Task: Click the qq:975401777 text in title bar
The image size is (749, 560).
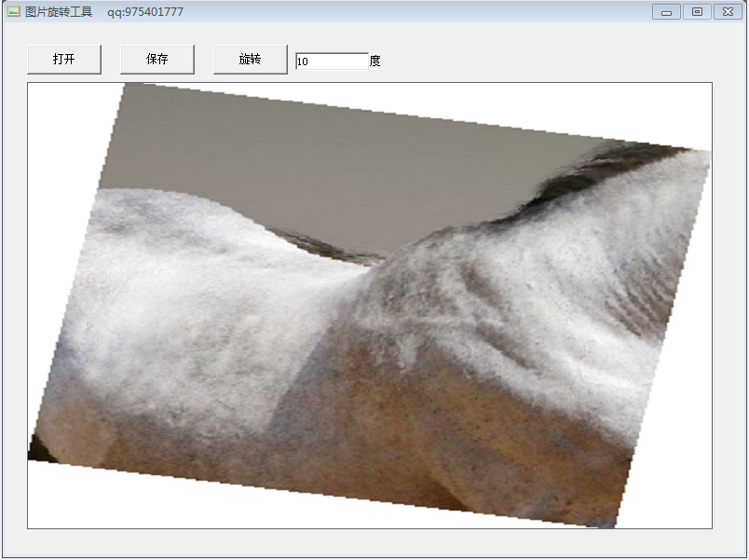Action: click(145, 12)
